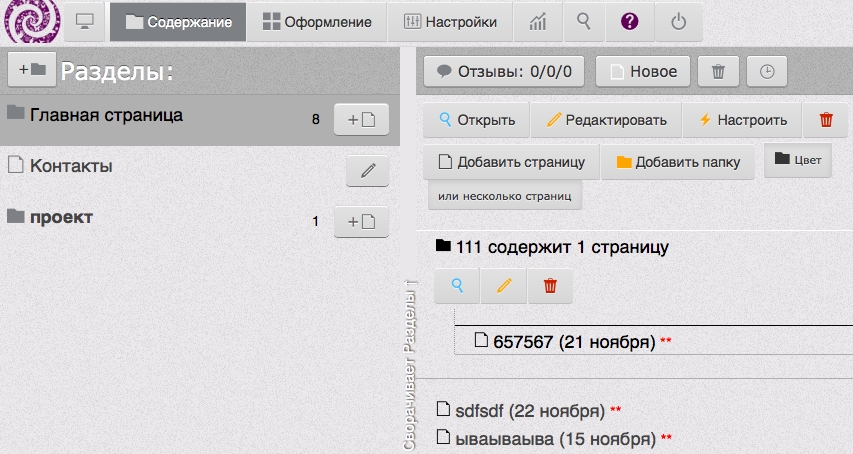Click the gray trash icon beside Новое
Viewport: 853px width, 454px height.
pos(718,71)
